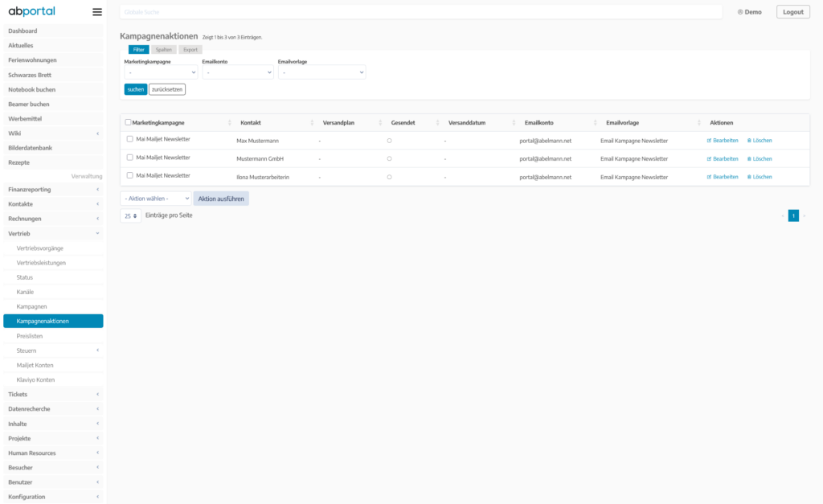The height and width of the screenshot is (504, 823).
Task: Click edit icon for Max Mustermann
Action: click(709, 141)
